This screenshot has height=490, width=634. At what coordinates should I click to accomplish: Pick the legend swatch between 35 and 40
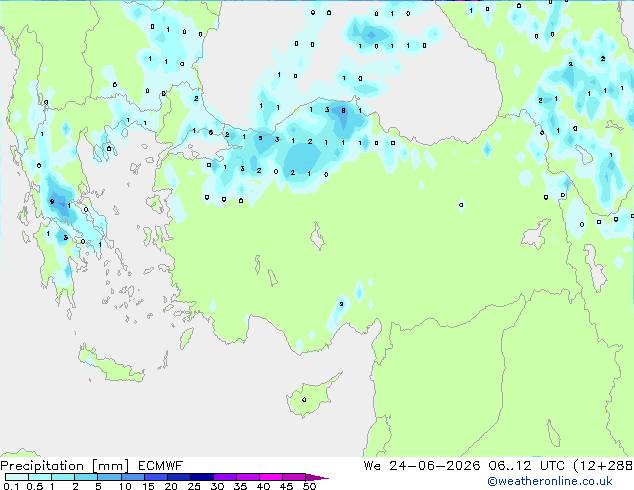click(x=247, y=477)
